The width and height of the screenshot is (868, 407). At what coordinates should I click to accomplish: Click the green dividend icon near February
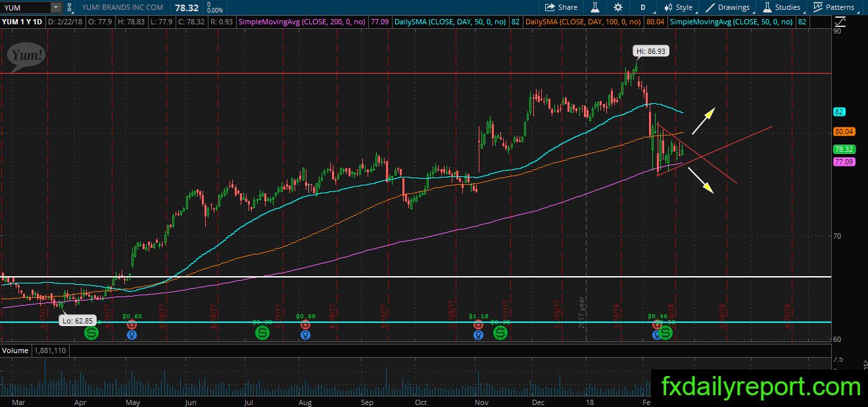click(x=666, y=333)
